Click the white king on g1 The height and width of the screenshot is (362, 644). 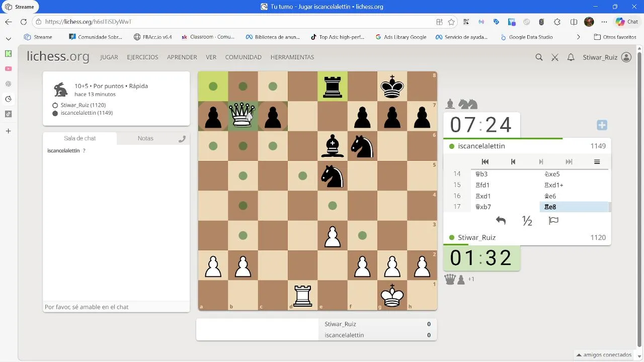pyautogui.click(x=392, y=296)
